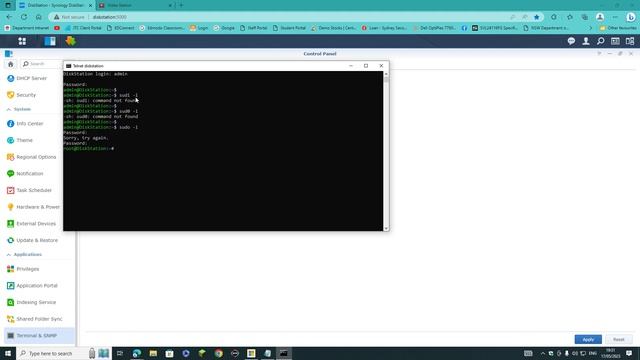The width and height of the screenshot is (640, 360).
Task: Open File Explorer from the taskbar
Action: pyautogui.click(x=153, y=353)
